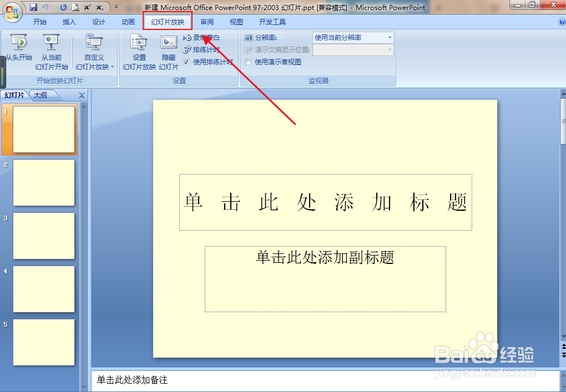Viewport: 566px width, 392px height.
Task: Switch to the 幻灯片 pane tab
Action: tap(14, 95)
